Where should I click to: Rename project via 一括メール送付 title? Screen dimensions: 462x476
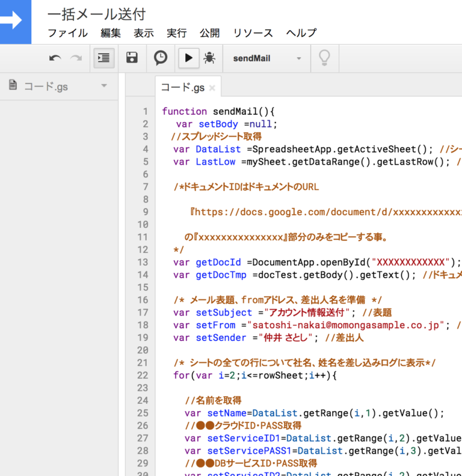[96, 14]
